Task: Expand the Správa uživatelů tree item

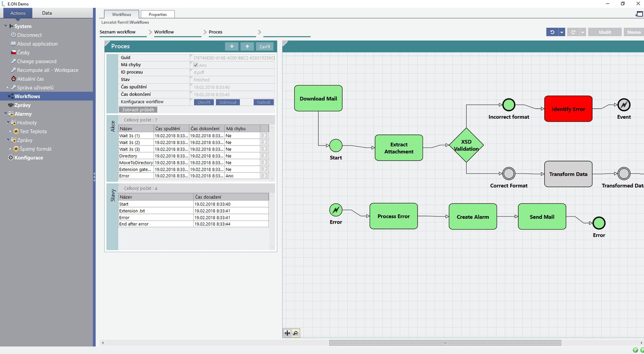Action: pyautogui.click(x=8, y=88)
